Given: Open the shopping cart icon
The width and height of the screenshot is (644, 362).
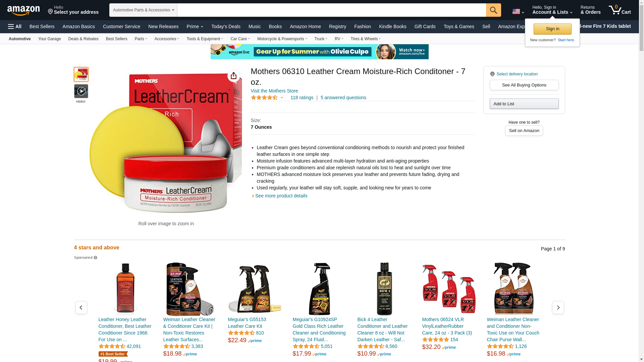Looking at the screenshot, I should [620, 10].
